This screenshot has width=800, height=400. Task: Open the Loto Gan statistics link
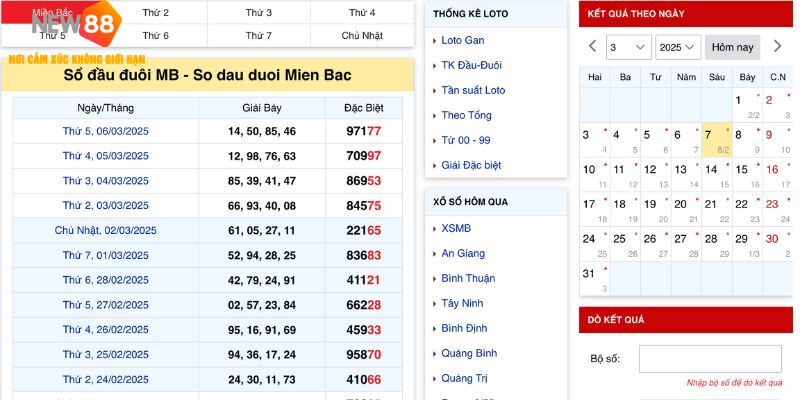(x=463, y=41)
